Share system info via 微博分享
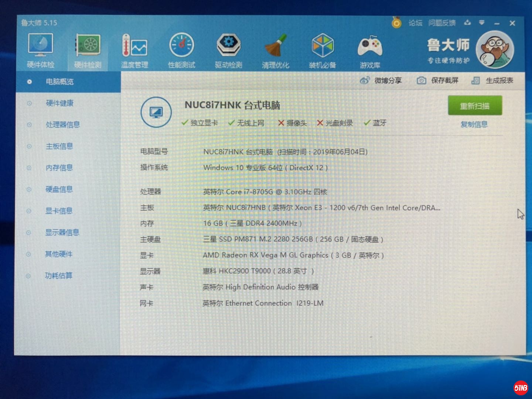The width and height of the screenshot is (532, 399). [x=381, y=80]
